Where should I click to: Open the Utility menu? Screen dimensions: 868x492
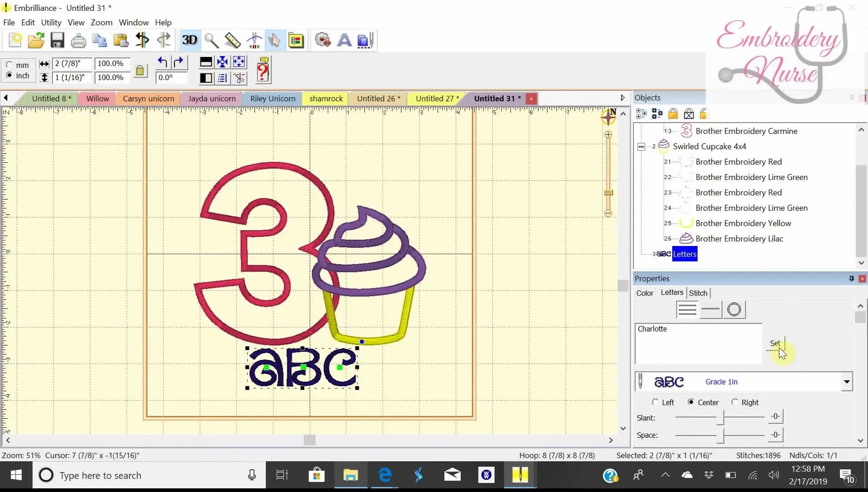(51, 22)
